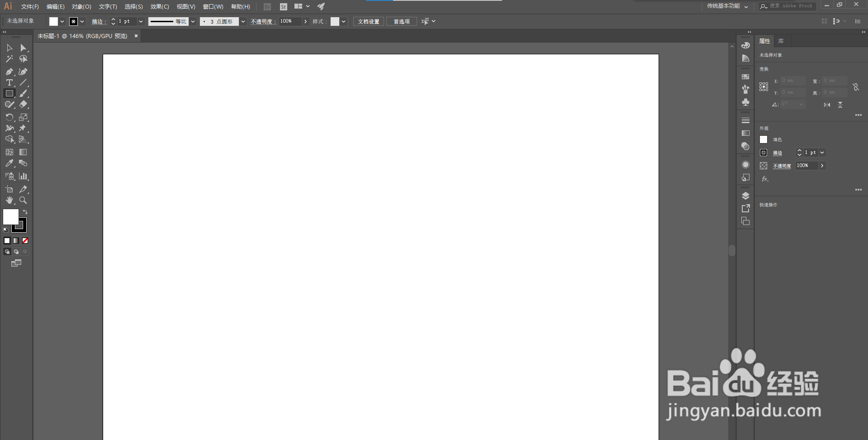Select the Eraser tool
The image size is (868, 440).
(x=24, y=104)
